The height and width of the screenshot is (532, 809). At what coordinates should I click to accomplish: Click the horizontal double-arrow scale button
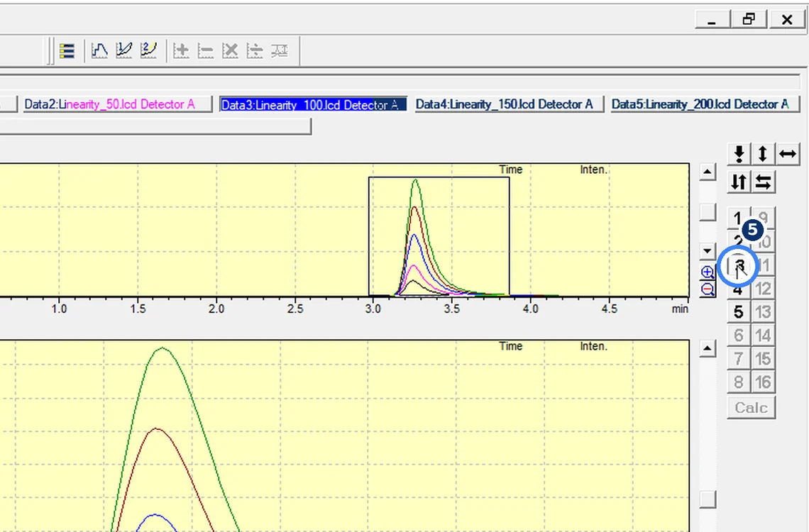[x=787, y=154]
